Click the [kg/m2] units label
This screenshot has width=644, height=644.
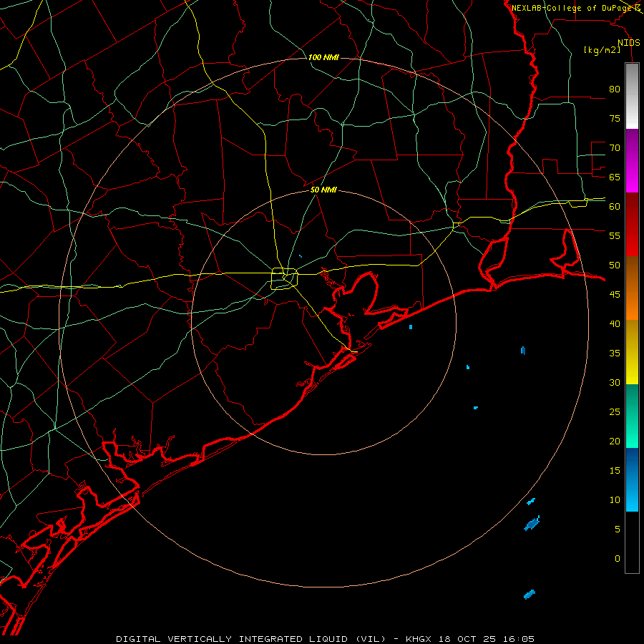(x=602, y=50)
